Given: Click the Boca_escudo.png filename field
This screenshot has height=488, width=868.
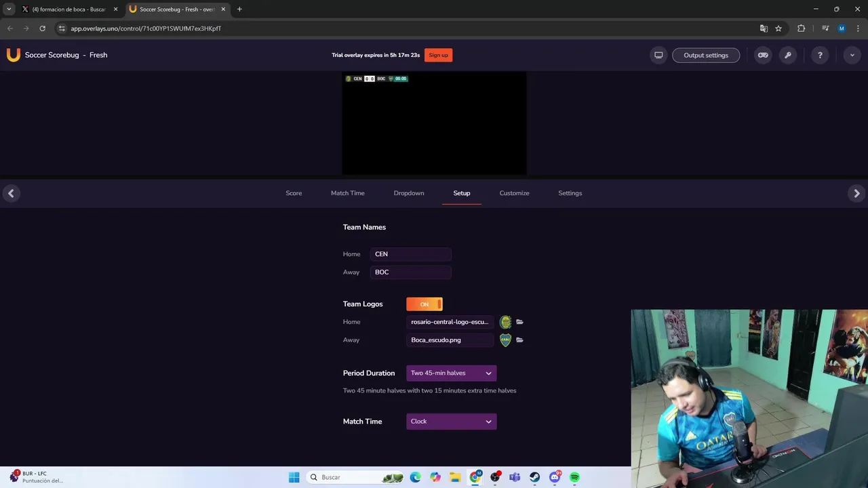Looking at the screenshot, I should point(450,340).
